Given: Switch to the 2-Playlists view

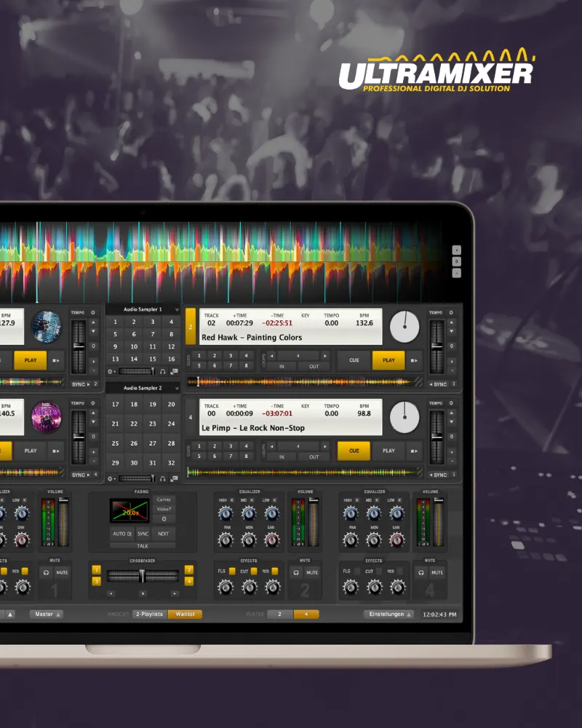Looking at the screenshot, I should click(x=149, y=614).
